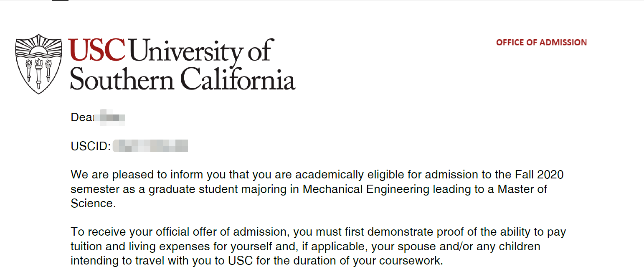644x267 pixels.
Task: Click the OFFICE OF ADMISSION header
Action: coord(541,43)
